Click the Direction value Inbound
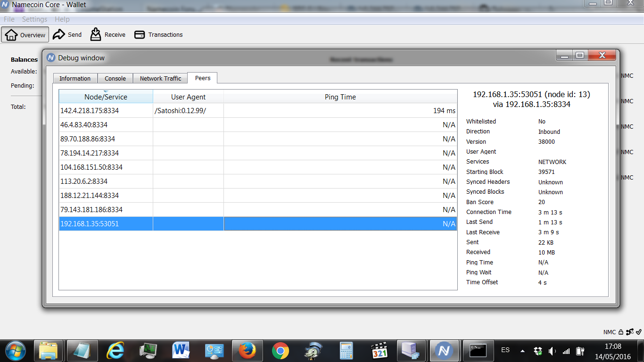The height and width of the screenshot is (362, 644). pos(549,132)
